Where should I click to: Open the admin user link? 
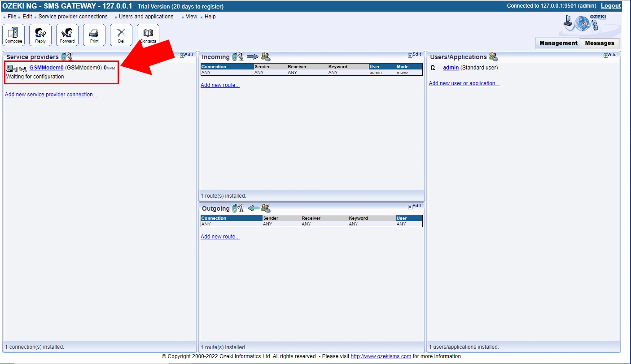click(x=451, y=68)
